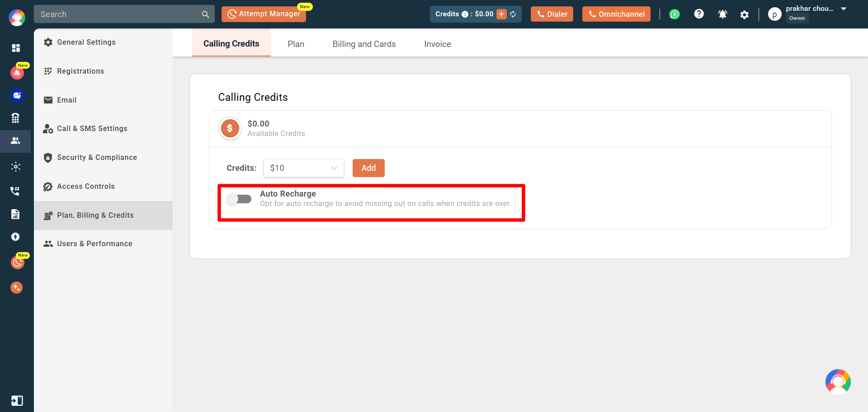The height and width of the screenshot is (412, 868).
Task: Open General Settings in sidebar
Action: [103, 42]
